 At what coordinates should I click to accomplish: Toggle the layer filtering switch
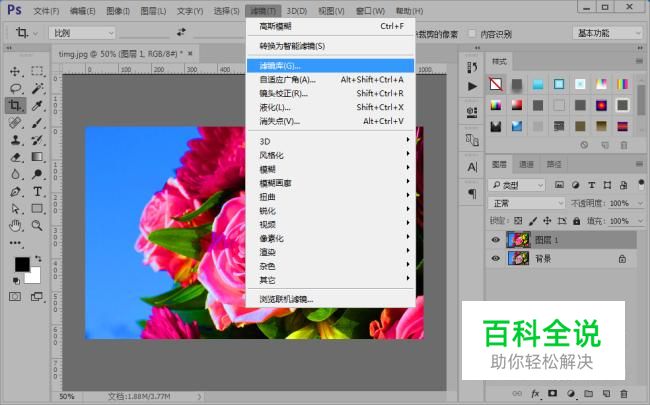click(x=641, y=184)
